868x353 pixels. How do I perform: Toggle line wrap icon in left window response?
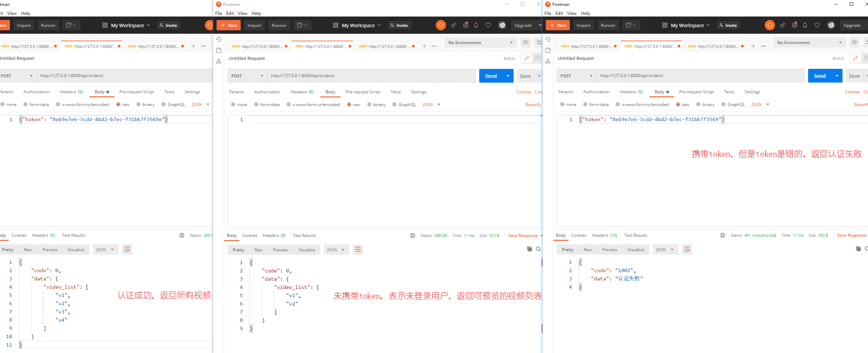tap(127, 249)
